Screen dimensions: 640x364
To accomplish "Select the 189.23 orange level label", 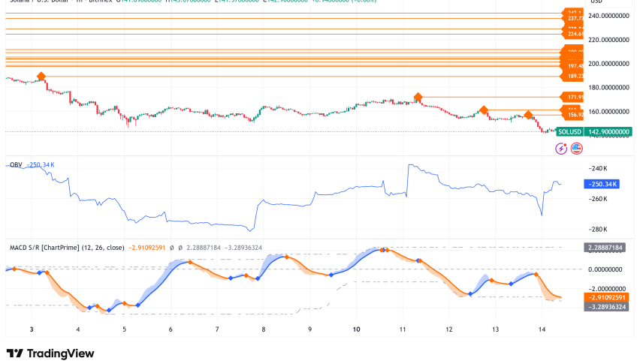I will [x=573, y=76].
